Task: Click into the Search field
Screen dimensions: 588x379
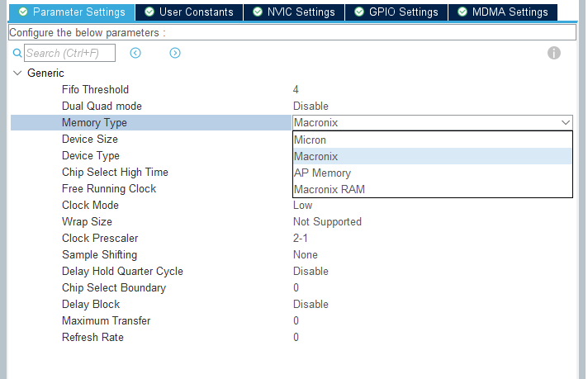Action: pyautogui.click(x=69, y=53)
